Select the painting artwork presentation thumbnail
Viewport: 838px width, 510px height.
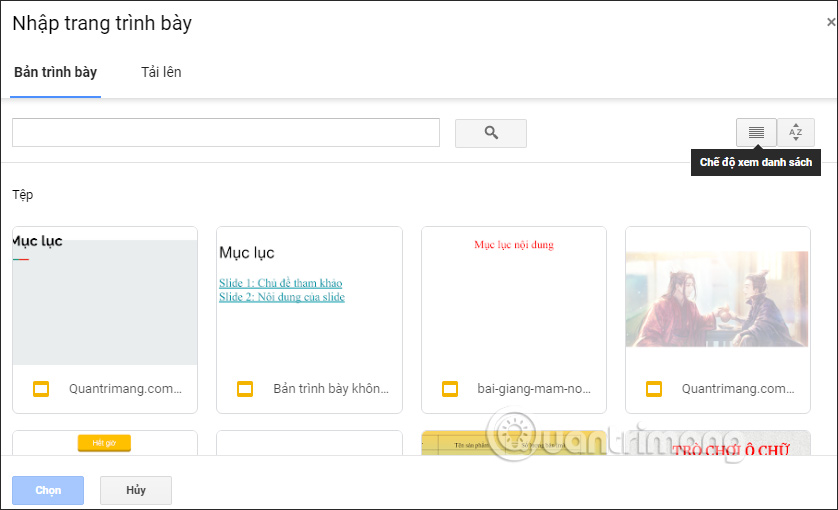pyautogui.click(x=718, y=320)
